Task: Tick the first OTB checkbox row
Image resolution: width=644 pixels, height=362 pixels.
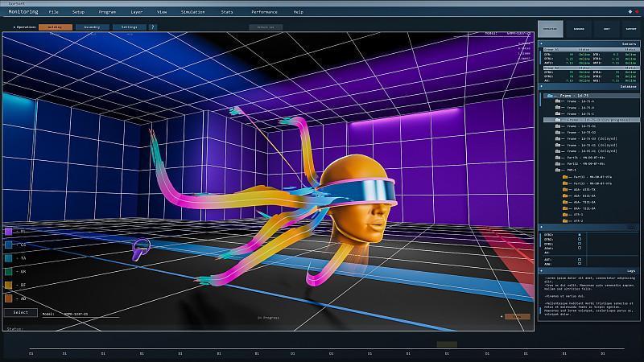Action: pos(580,235)
